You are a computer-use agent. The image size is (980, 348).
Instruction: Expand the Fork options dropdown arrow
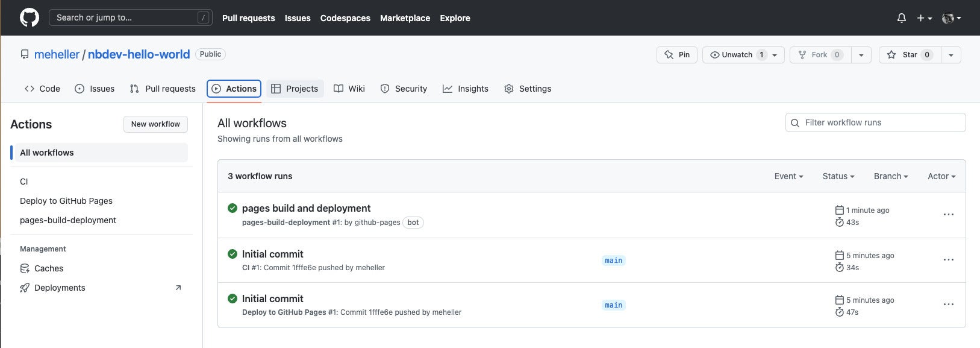click(861, 55)
